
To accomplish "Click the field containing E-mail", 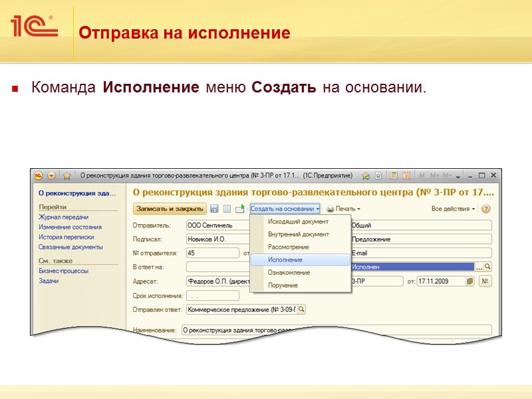I will tap(421, 253).
